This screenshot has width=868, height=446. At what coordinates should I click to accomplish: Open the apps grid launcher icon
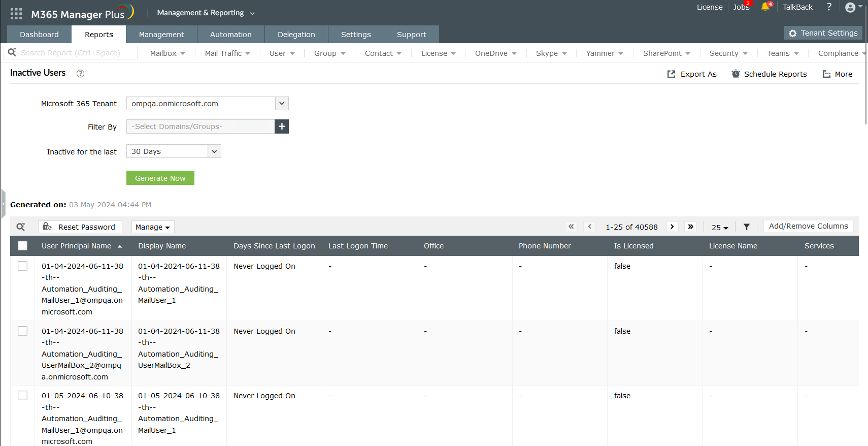pyautogui.click(x=16, y=14)
